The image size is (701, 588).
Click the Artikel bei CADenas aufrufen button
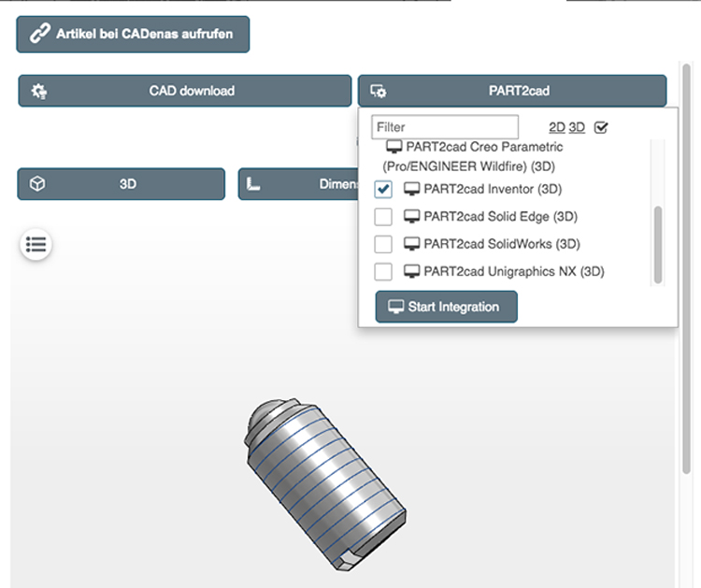tap(133, 35)
